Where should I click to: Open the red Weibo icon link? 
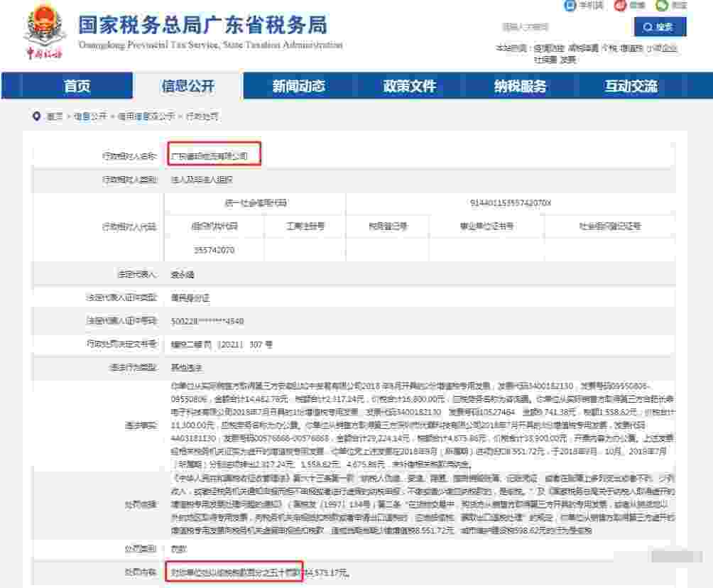[x=620, y=6]
